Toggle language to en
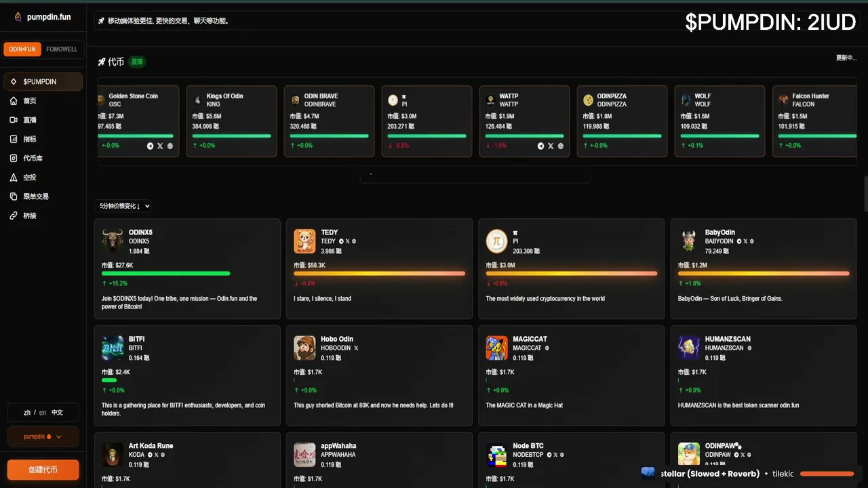Viewport: 868px width, 488px height. [43, 412]
